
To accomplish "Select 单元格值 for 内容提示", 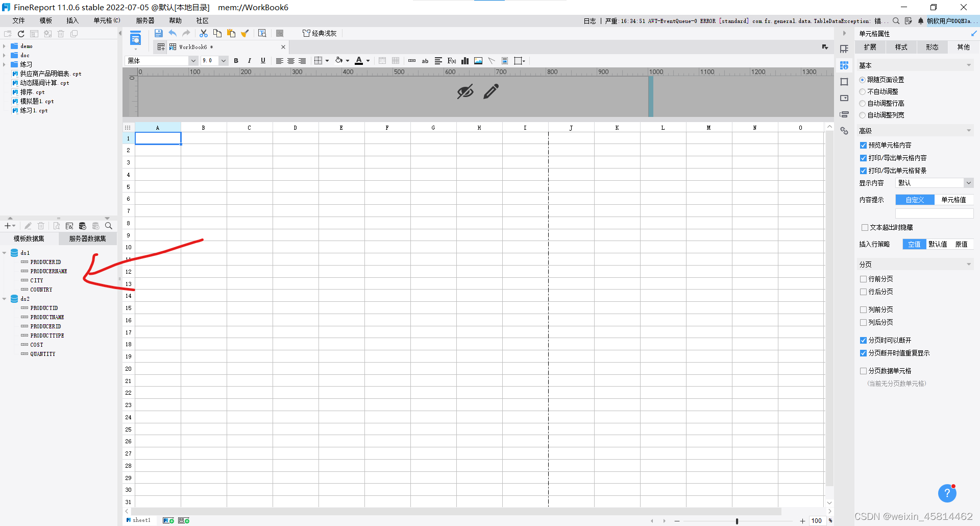I will pyautogui.click(x=953, y=200).
